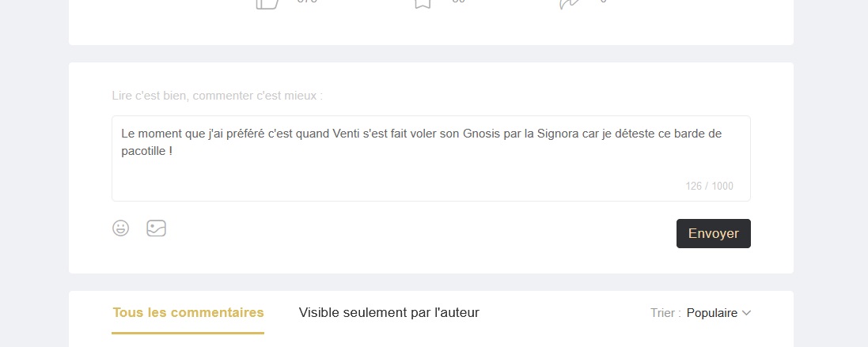Click the Lire c'est bien prompt text
Image resolution: width=868 pixels, height=347 pixels.
point(217,96)
